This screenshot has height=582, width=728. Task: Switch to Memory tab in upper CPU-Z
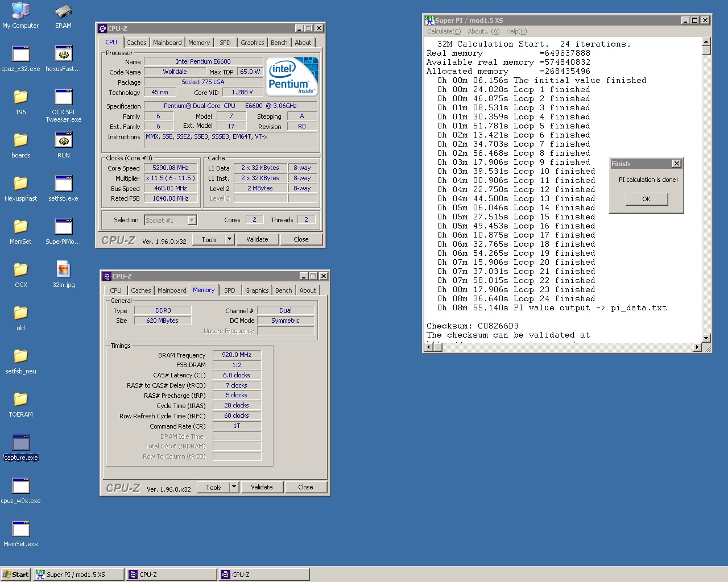(x=199, y=43)
